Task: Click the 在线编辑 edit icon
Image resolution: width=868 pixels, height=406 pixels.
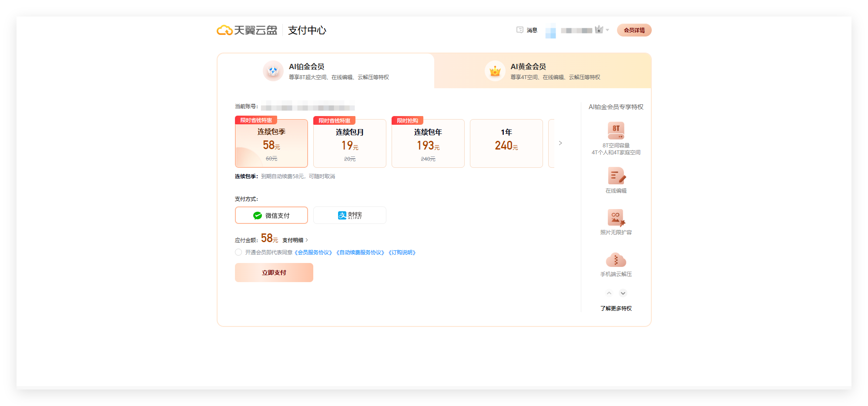Action: click(616, 176)
